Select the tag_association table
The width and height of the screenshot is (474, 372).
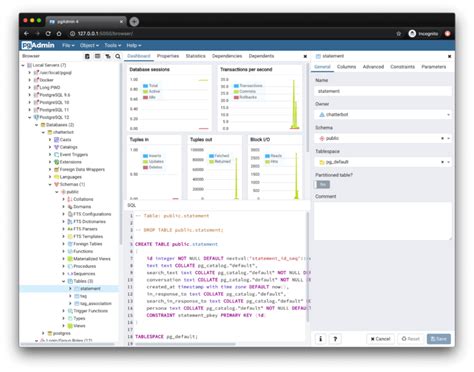(x=96, y=304)
